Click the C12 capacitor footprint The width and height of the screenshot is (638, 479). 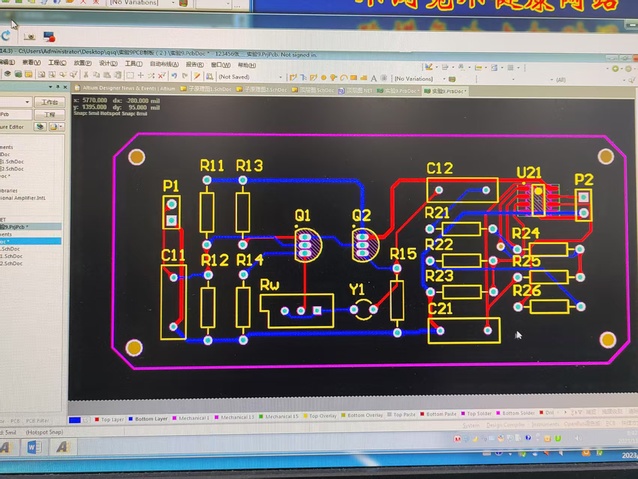[462, 189]
